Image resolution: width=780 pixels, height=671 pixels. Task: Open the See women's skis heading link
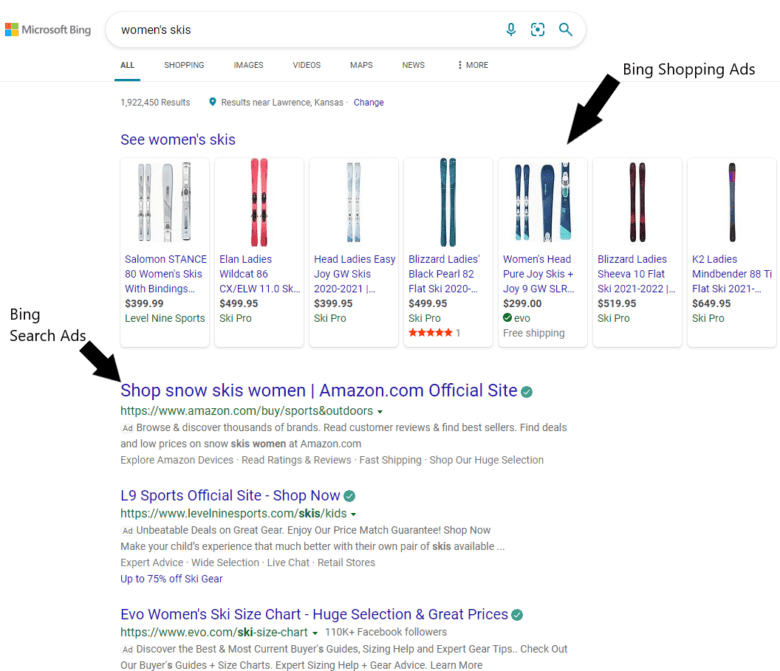tap(178, 140)
